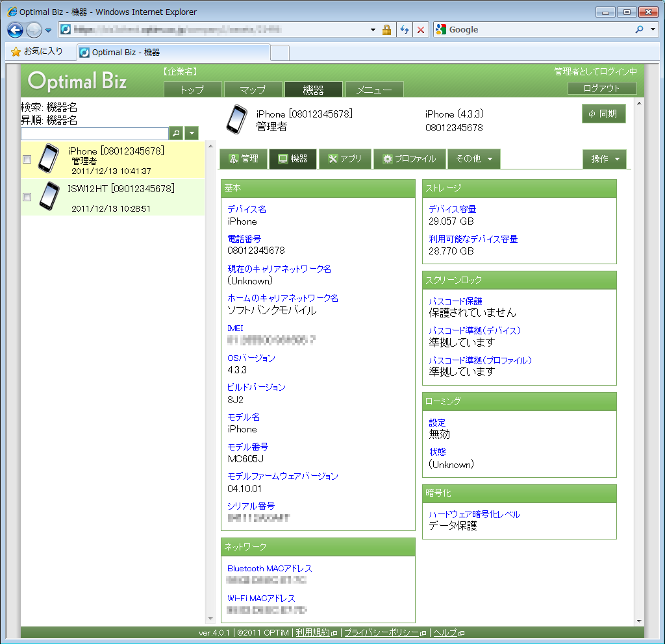
Task: Switch to the プロファイル tab
Action: [409, 158]
